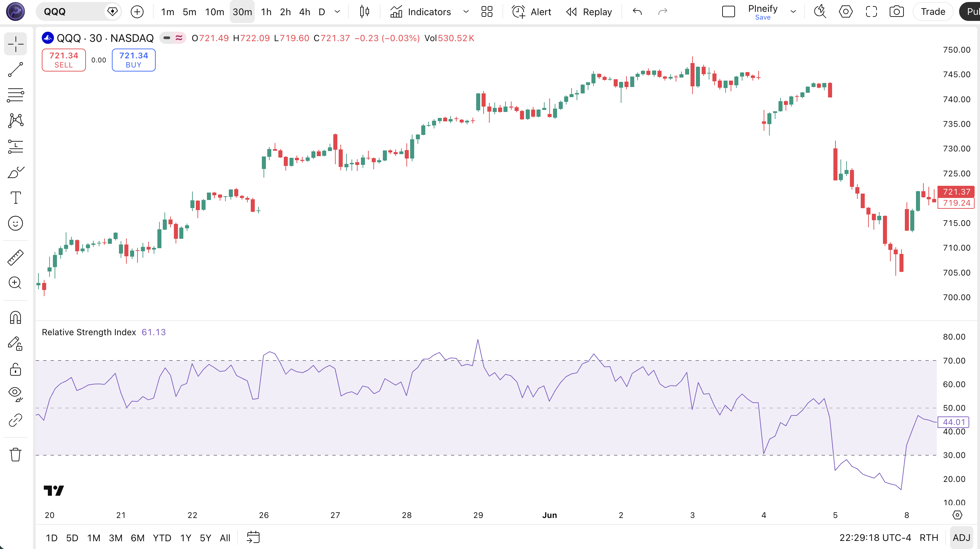Toggle magnet mode for drawings

click(16, 318)
